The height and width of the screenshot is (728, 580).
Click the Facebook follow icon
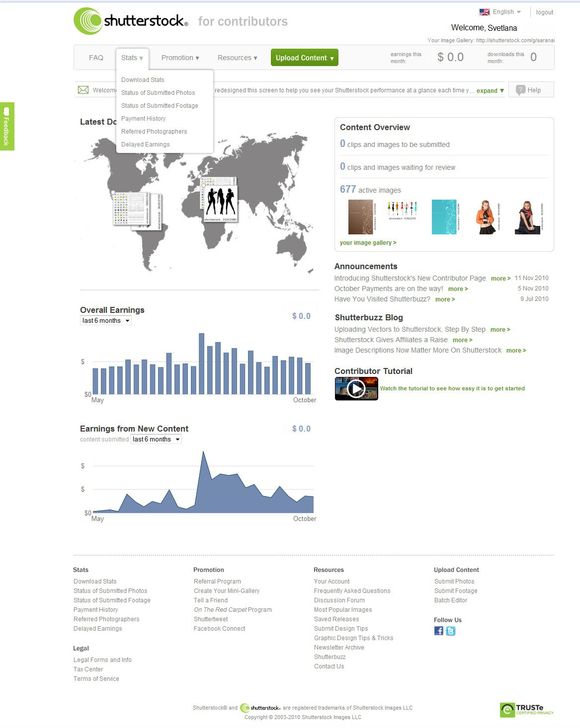point(439,631)
